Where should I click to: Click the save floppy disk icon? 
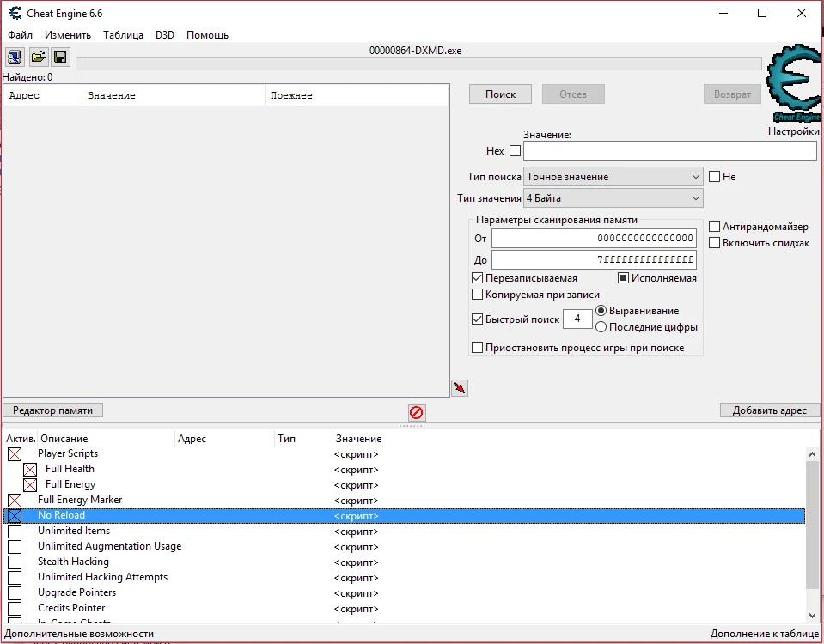point(60,58)
